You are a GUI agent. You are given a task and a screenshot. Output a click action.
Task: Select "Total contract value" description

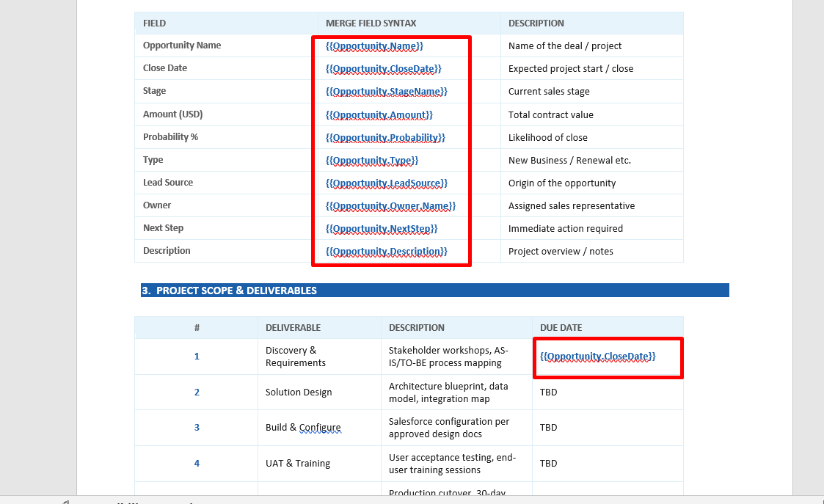pos(551,114)
